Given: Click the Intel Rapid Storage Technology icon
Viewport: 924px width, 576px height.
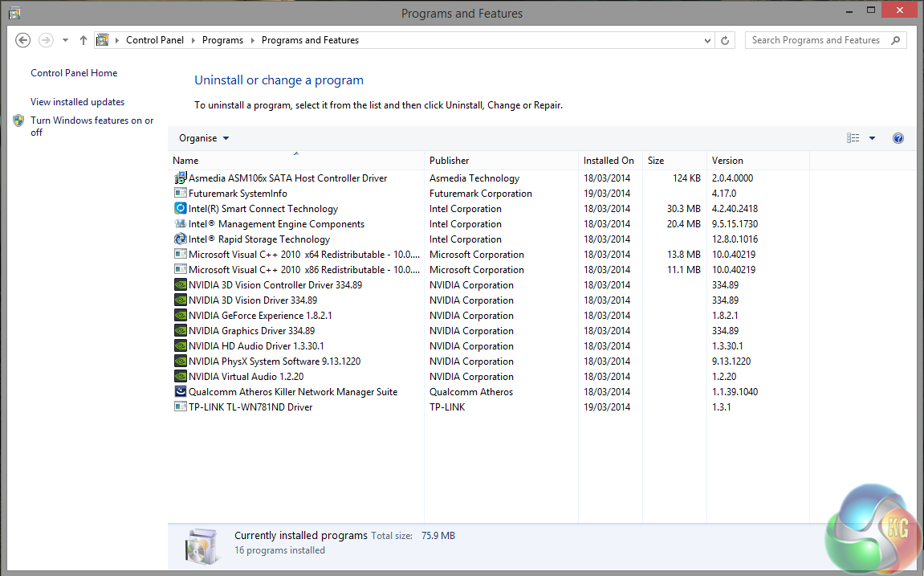Looking at the screenshot, I should coord(181,239).
